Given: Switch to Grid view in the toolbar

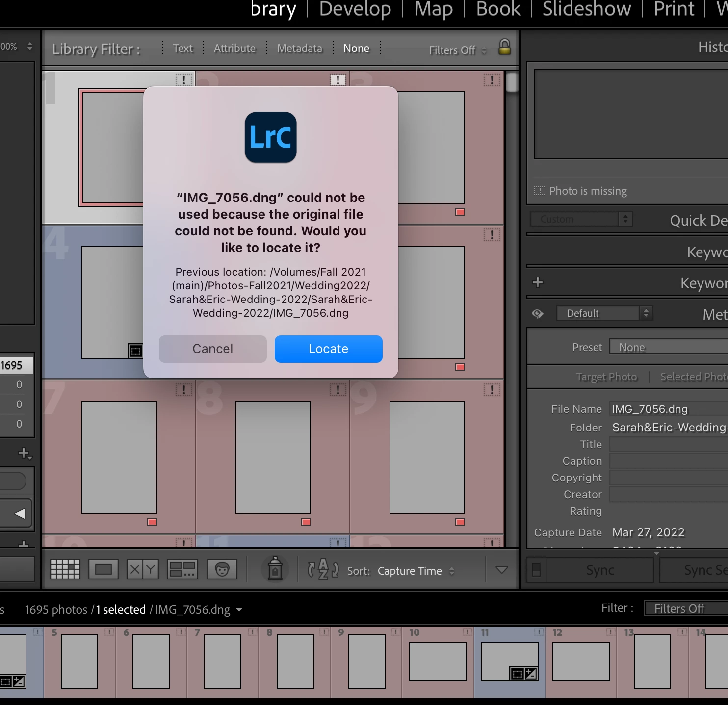Looking at the screenshot, I should (x=65, y=569).
